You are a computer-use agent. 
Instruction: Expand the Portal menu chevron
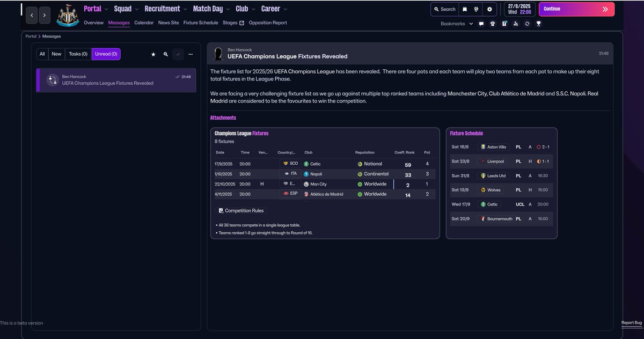click(x=106, y=9)
